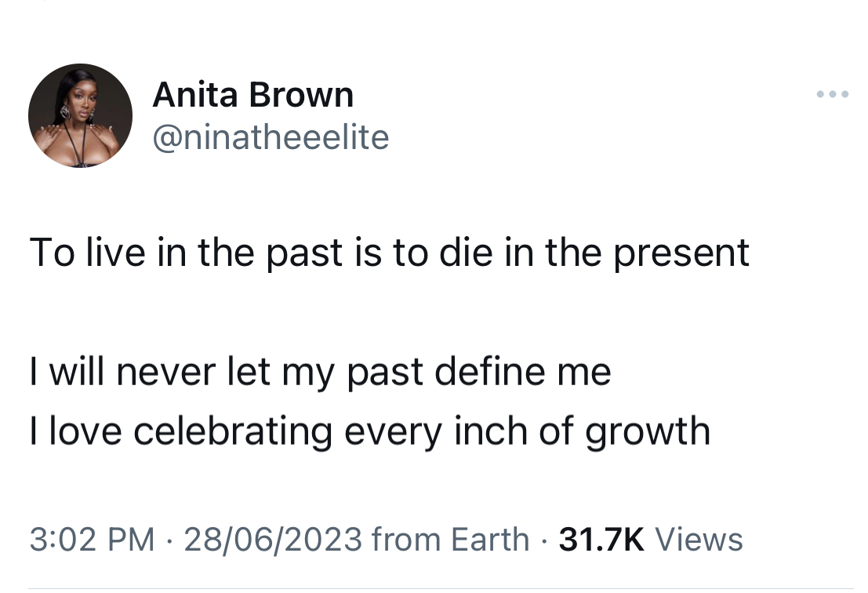Click the word "growth" in the last line
The image size is (868, 593).
[648, 432]
